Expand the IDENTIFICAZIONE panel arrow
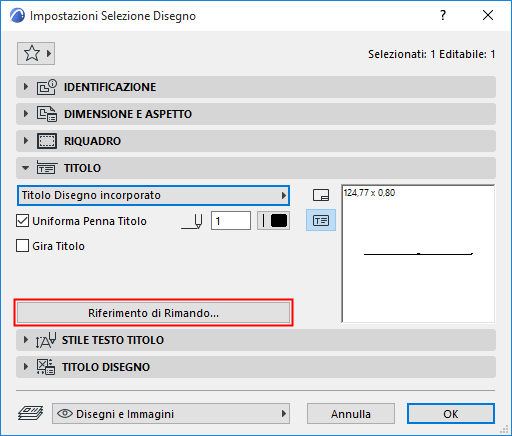This screenshot has width=512, height=436. point(26,87)
